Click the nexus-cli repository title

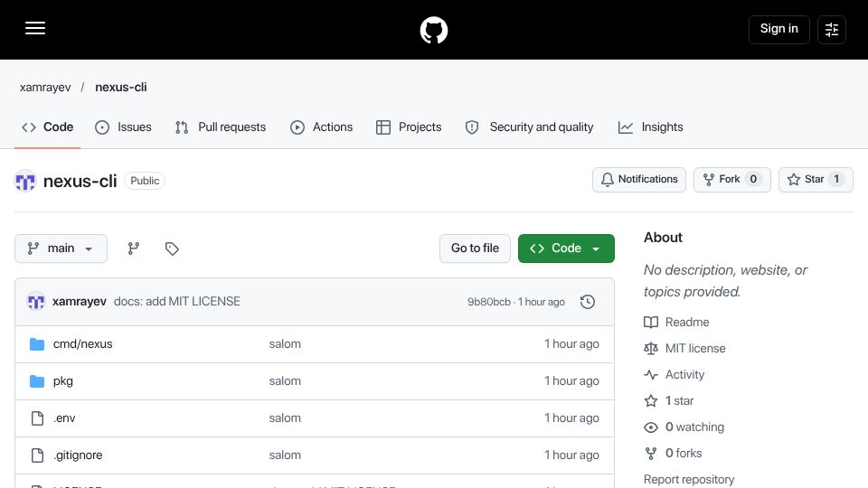pos(80,181)
